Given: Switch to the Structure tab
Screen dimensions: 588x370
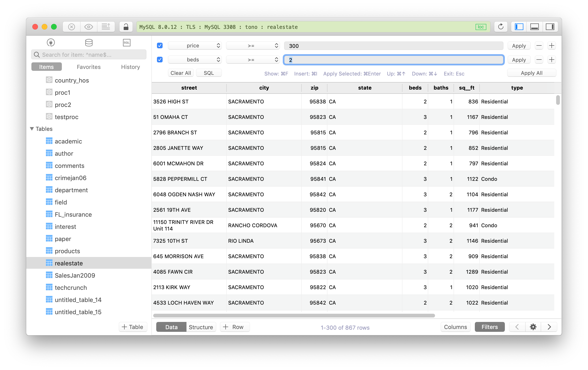Looking at the screenshot, I should coord(200,327).
